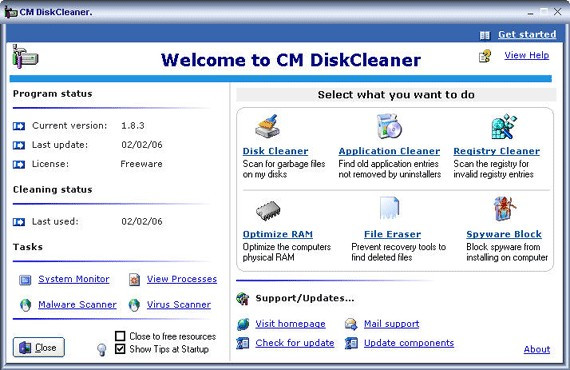Image resolution: width=570 pixels, height=370 pixels.
Task: Click the help icon beside View Help
Action: (485, 56)
